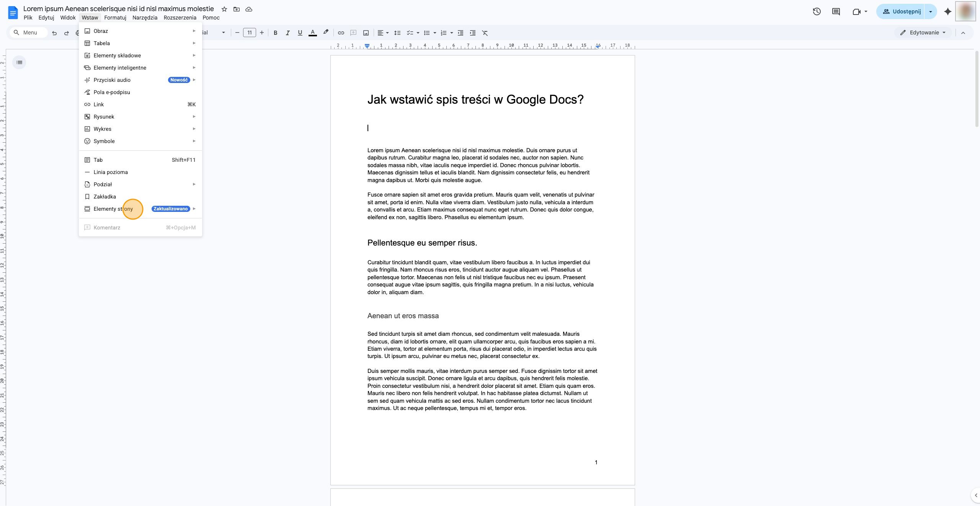980x506 pixels.
Task: Open Formatuj menu
Action: click(x=115, y=18)
